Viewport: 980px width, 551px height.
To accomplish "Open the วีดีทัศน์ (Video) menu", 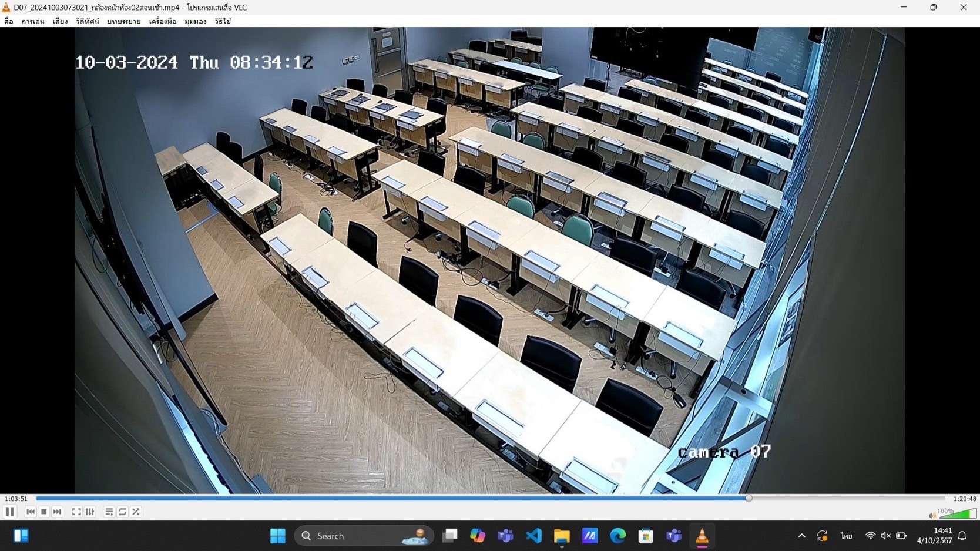I will click(86, 21).
